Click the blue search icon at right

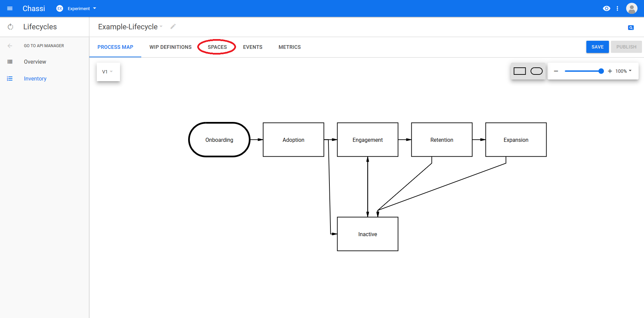coord(631,28)
